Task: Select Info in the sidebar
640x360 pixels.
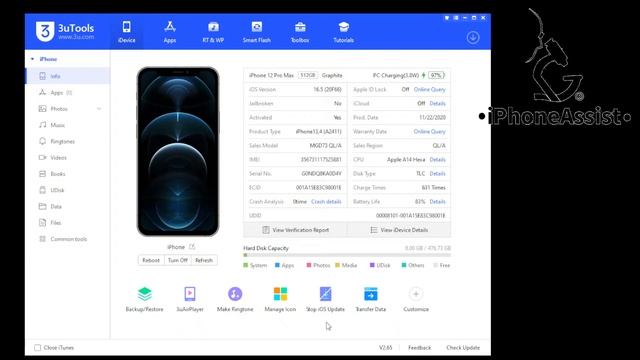Action: tap(68, 76)
